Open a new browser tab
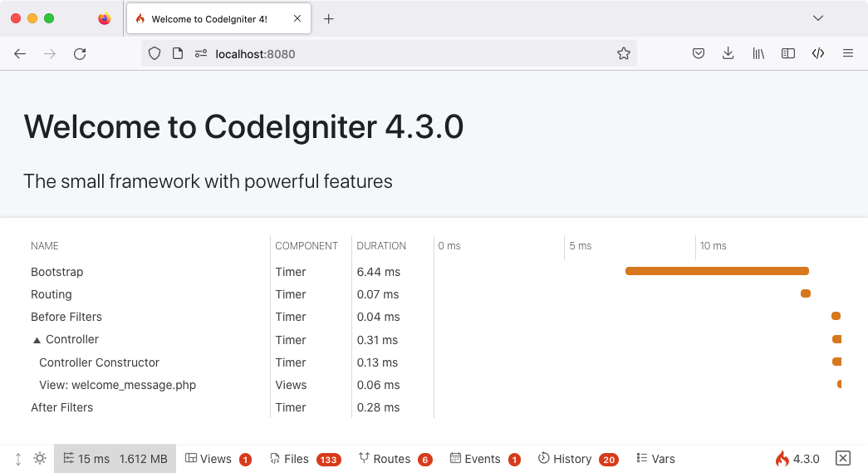868x473 pixels. click(x=329, y=19)
